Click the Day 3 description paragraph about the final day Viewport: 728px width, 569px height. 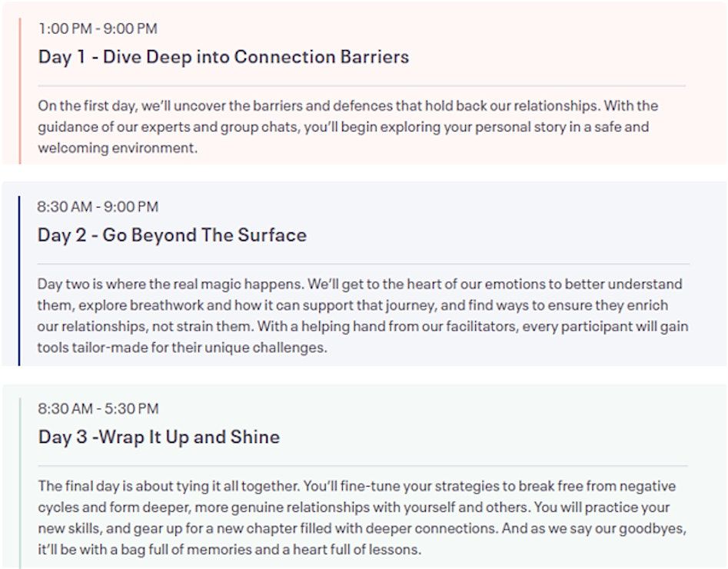tap(361, 518)
